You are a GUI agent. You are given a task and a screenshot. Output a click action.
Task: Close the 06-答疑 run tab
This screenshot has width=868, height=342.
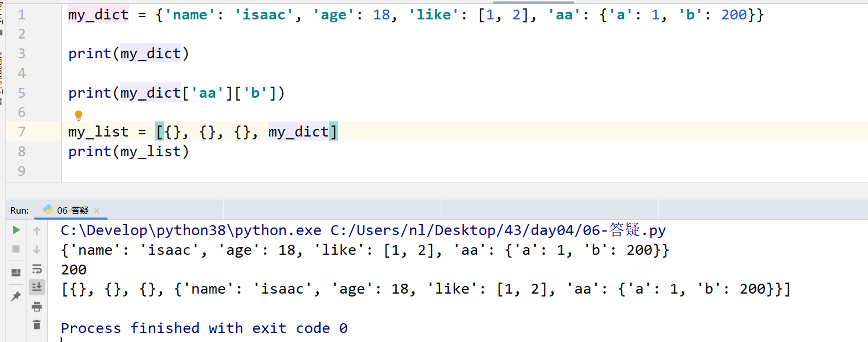[x=97, y=211]
